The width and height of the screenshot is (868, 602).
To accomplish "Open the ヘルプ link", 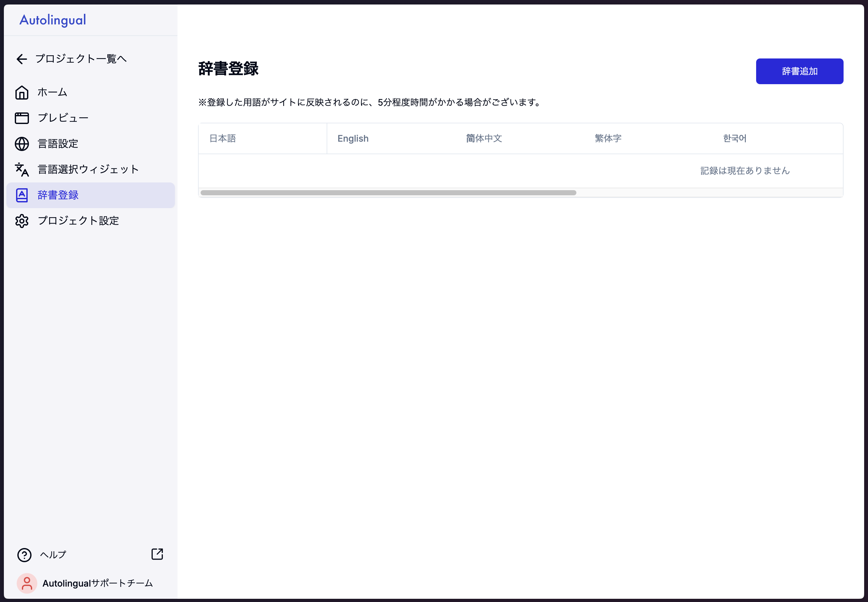I will coord(53,554).
